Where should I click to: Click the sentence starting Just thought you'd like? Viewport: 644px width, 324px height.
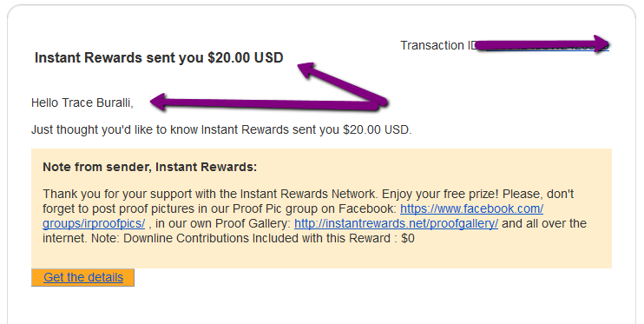coord(221,130)
